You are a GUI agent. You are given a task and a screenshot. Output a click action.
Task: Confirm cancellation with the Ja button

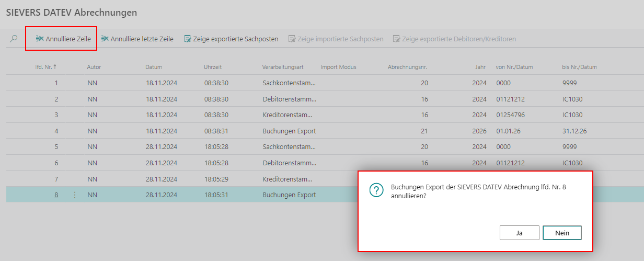519,233
